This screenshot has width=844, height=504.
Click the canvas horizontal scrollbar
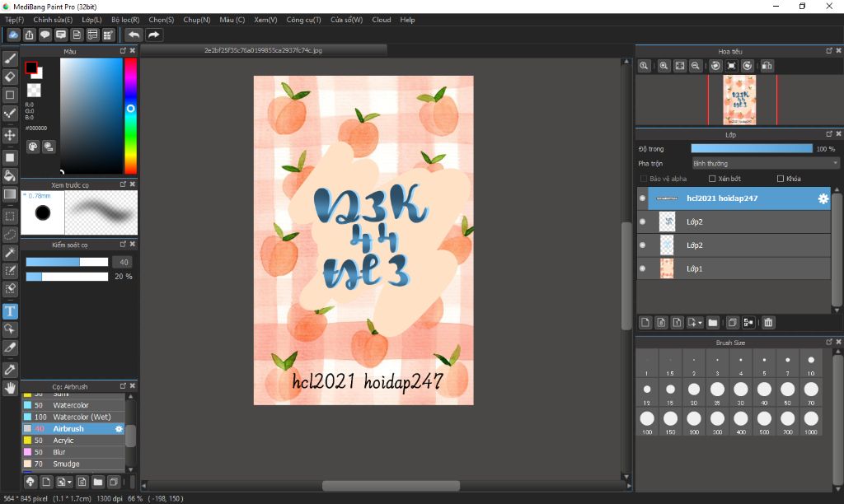point(391,486)
